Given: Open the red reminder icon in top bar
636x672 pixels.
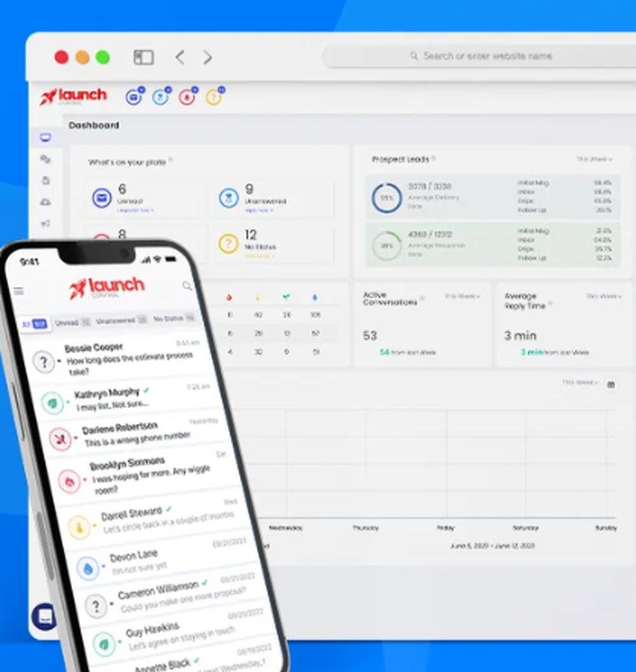Looking at the screenshot, I should click(x=188, y=97).
